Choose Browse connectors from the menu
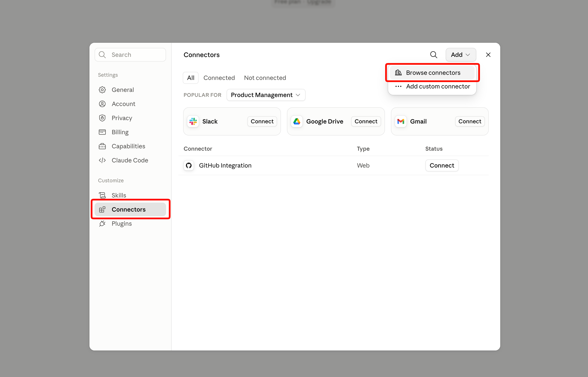 432,73
